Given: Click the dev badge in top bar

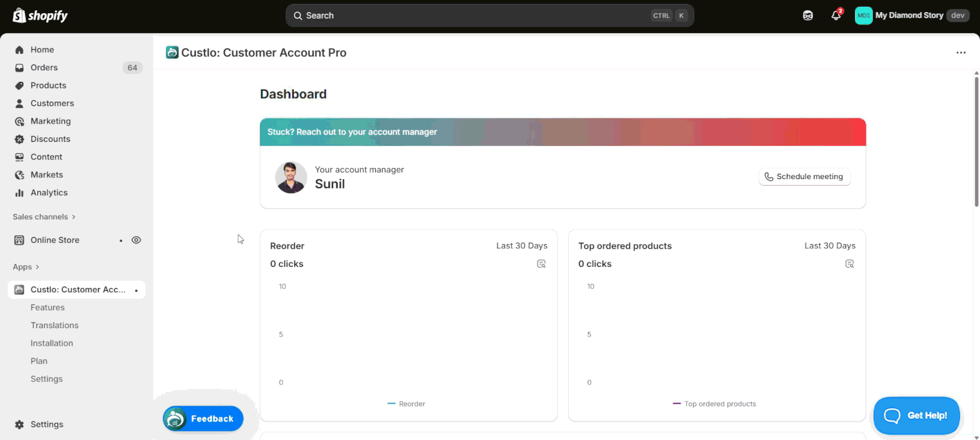Looking at the screenshot, I should pos(958,16).
